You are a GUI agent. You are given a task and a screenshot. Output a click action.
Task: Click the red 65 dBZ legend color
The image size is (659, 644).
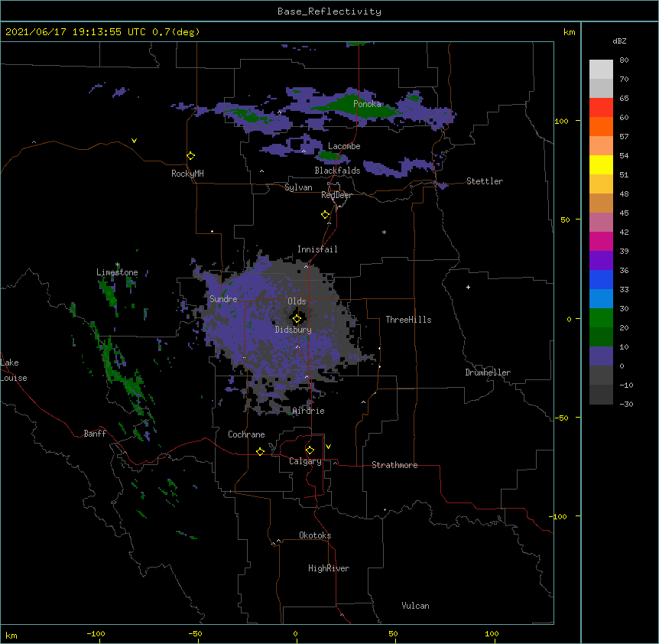(x=601, y=108)
